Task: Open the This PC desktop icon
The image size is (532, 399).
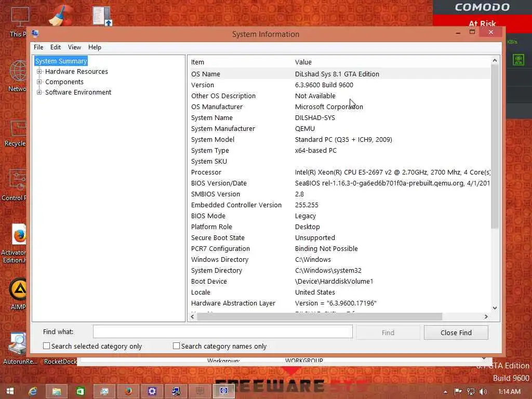Action: pyautogui.click(x=19, y=21)
